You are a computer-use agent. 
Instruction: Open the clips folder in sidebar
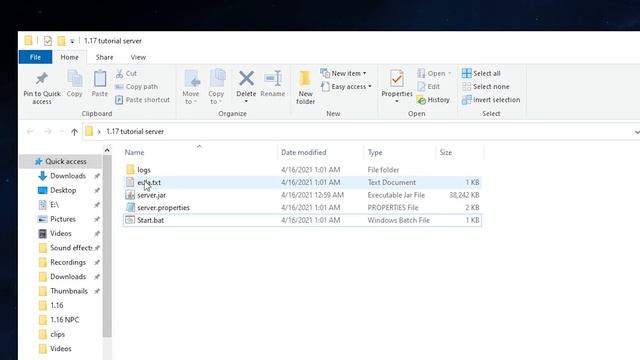coord(52,334)
